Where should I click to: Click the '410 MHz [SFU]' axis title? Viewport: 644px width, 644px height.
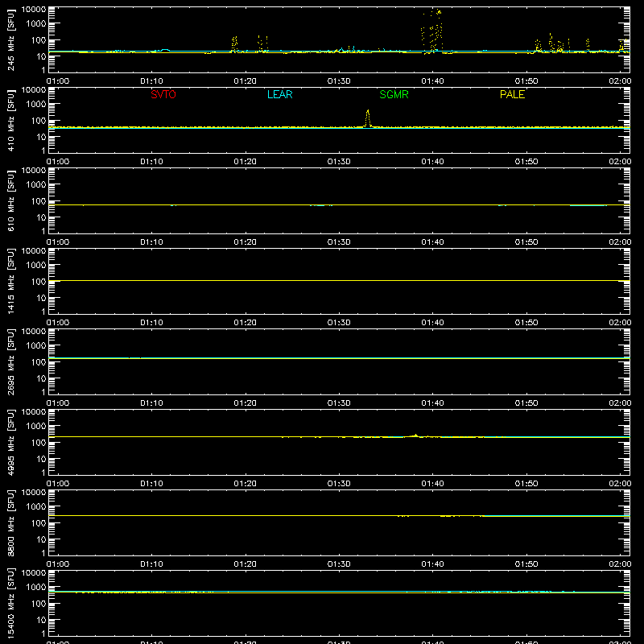pos(11,120)
